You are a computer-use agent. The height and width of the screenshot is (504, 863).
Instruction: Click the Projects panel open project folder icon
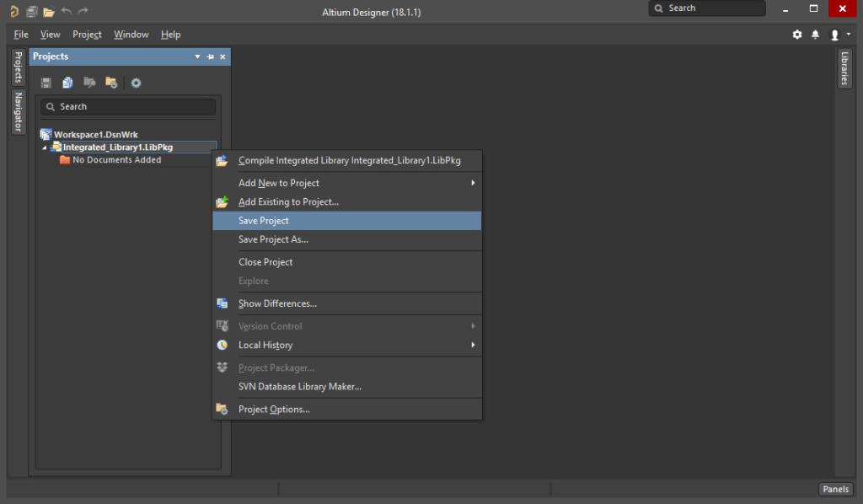(x=89, y=83)
